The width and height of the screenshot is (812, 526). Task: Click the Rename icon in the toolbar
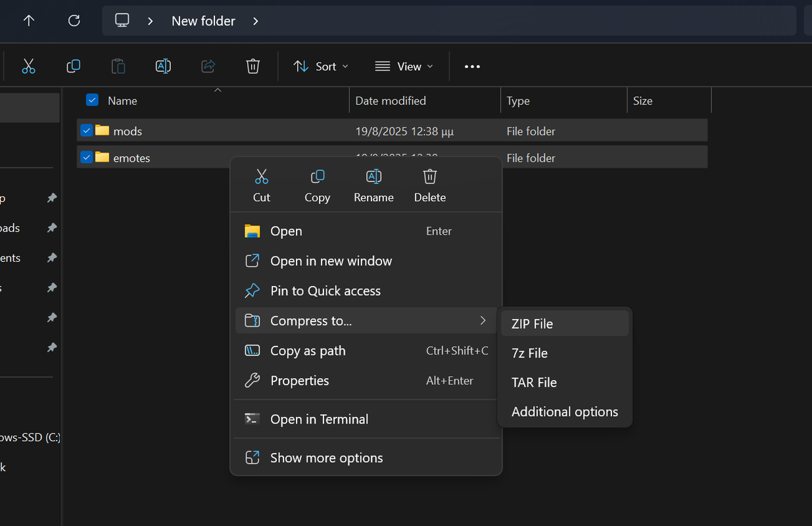[163, 66]
